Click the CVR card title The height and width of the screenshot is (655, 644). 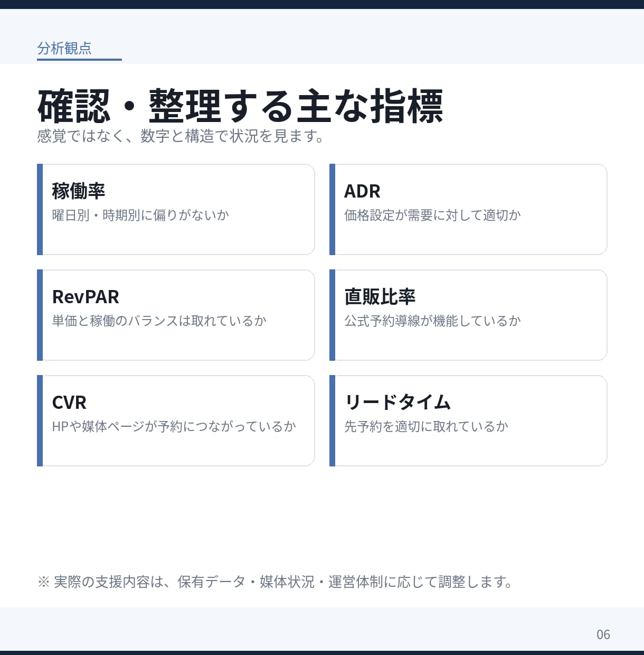click(69, 403)
